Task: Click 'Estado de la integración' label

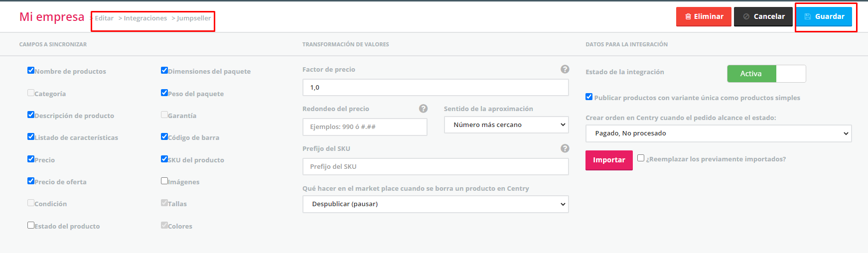Action: (x=625, y=72)
